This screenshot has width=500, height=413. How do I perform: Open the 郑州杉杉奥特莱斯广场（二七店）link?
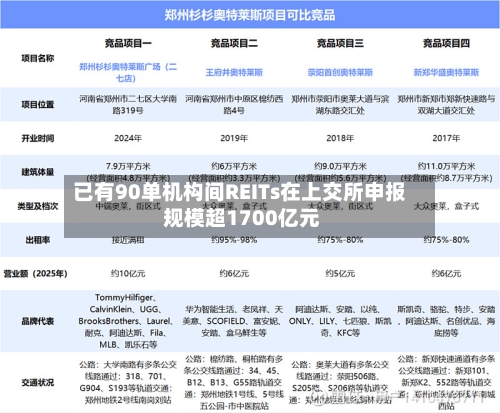point(128,73)
